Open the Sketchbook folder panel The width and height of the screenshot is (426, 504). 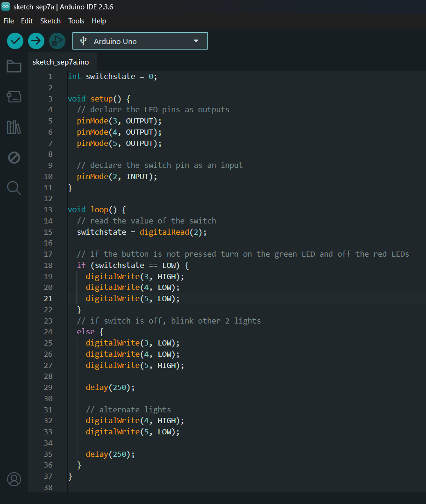coord(14,66)
